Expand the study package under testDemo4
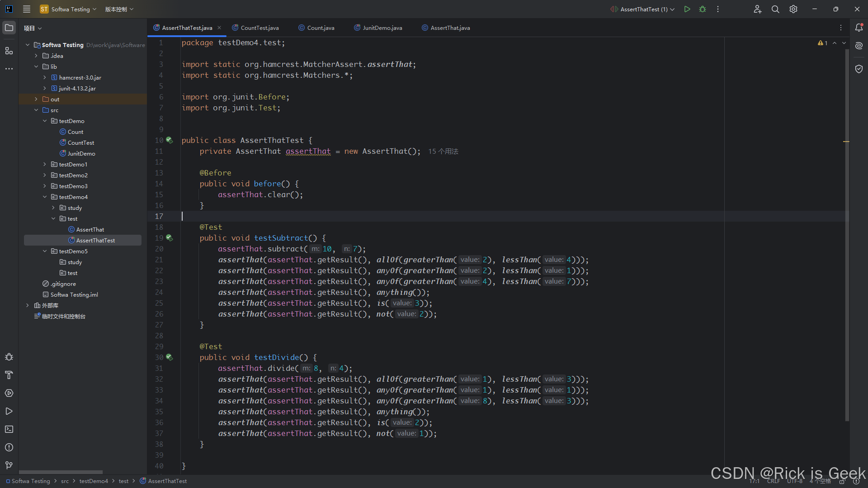Viewport: 868px width, 488px height. [53, 208]
